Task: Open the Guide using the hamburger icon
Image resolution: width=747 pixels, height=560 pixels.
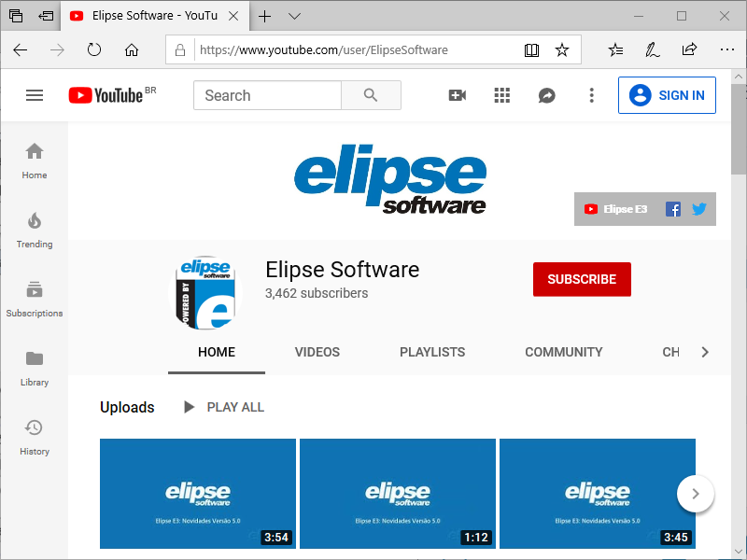Action: (35, 94)
